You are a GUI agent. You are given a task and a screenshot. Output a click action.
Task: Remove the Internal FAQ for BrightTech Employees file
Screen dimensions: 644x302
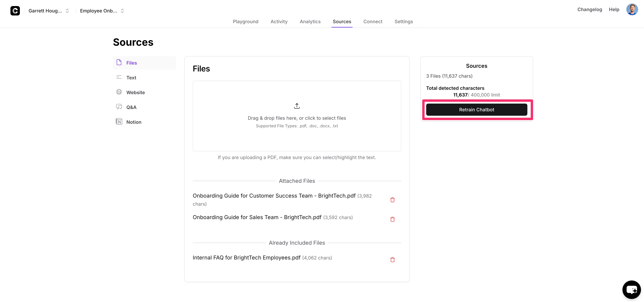[392, 260]
